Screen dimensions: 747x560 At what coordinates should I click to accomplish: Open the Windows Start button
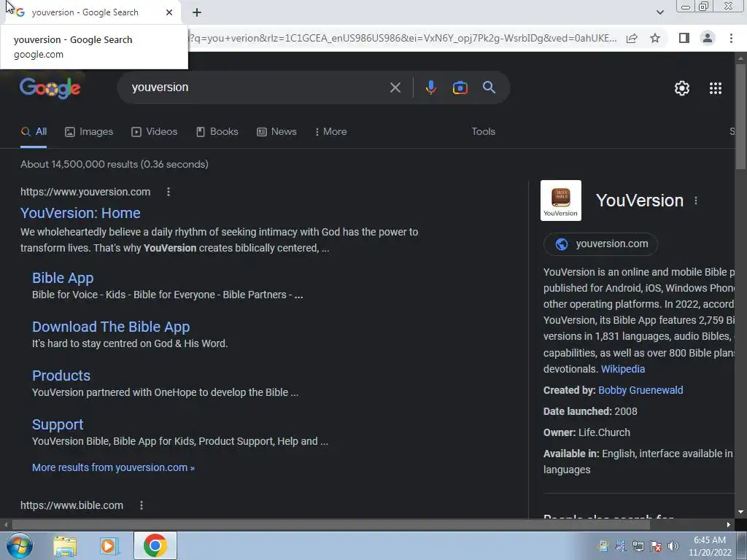point(19,545)
